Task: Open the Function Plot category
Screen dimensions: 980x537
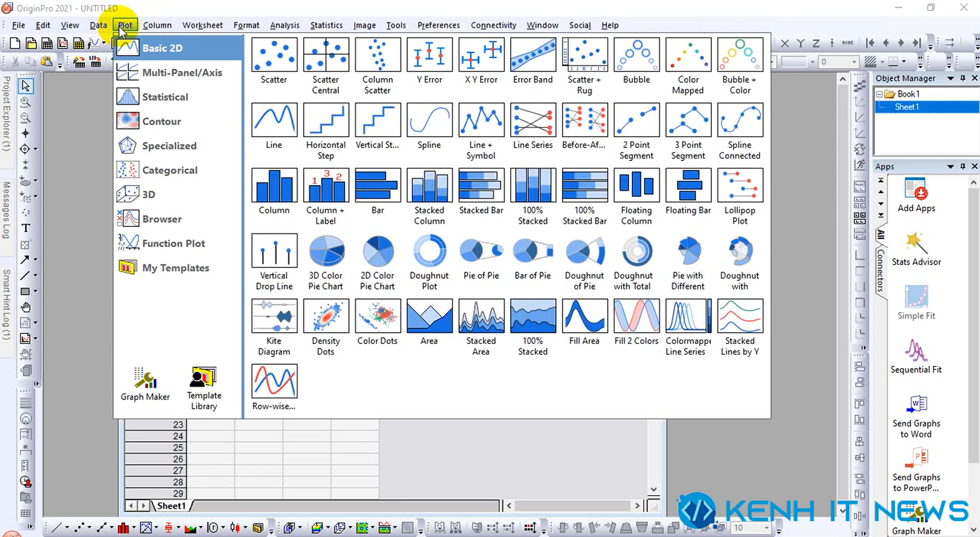Action: pyautogui.click(x=178, y=243)
